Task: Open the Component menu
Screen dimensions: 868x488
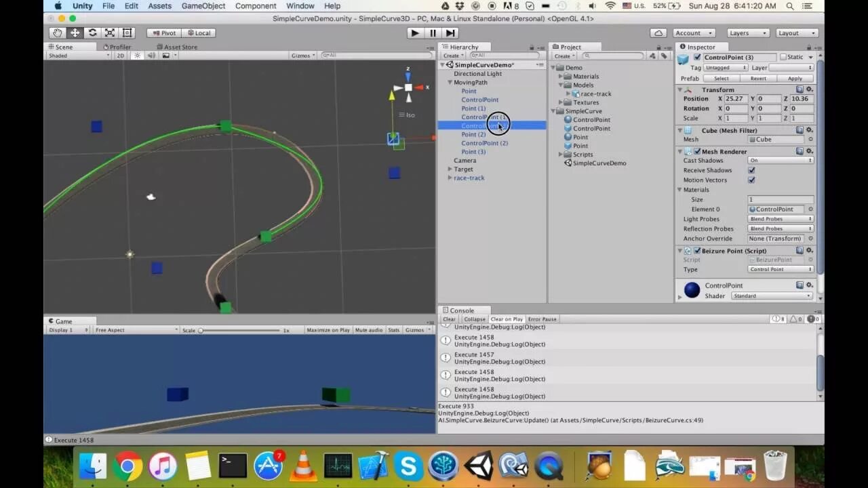Action: pos(256,6)
